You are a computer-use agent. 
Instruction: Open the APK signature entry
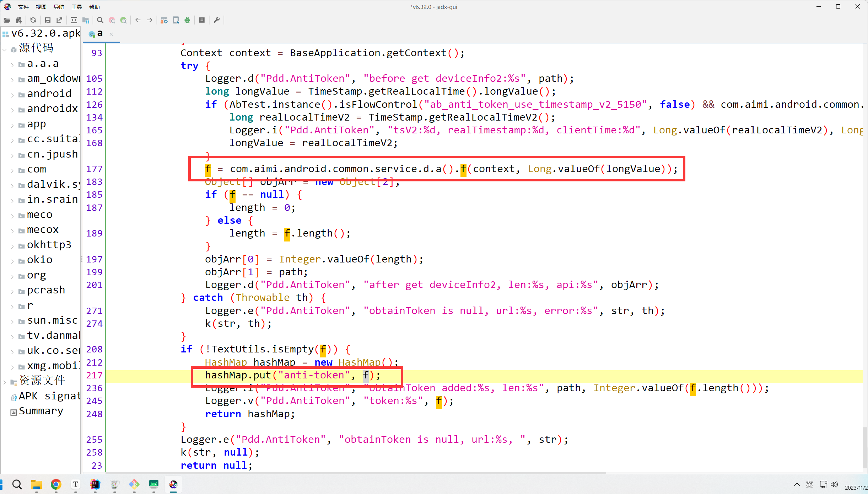click(x=45, y=396)
